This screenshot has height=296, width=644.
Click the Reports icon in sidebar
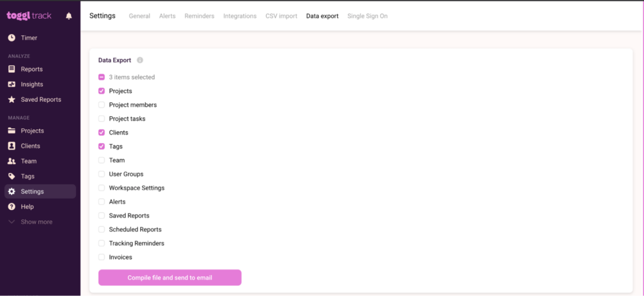[11, 69]
